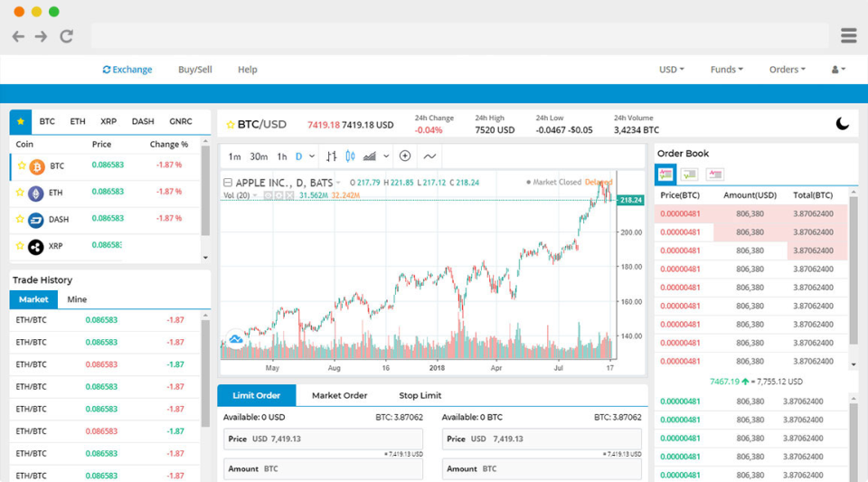Open the user account menu icon
Image resolution: width=868 pixels, height=482 pixels.
tap(838, 69)
